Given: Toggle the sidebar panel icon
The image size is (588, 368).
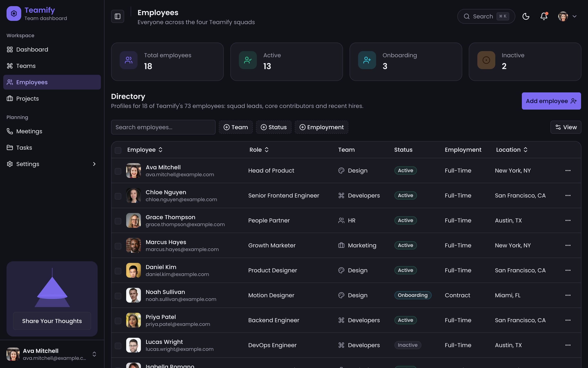Looking at the screenshot, I should pyautogui.click(x=118, y=16).
